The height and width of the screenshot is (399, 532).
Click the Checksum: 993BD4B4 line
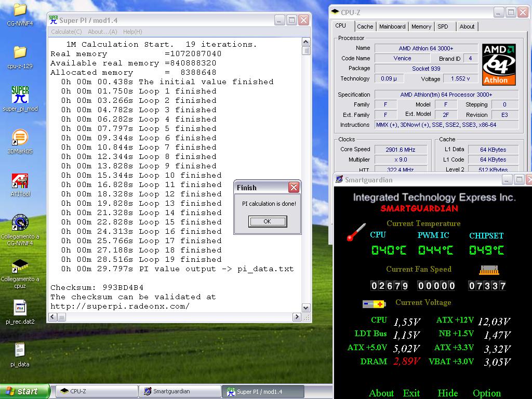pos(97,287)
